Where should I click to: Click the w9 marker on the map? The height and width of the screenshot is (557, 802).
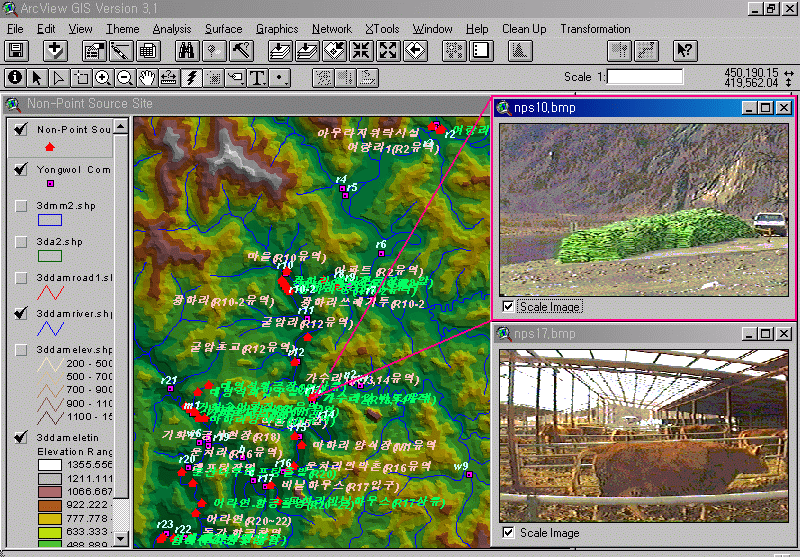point(469,475)
